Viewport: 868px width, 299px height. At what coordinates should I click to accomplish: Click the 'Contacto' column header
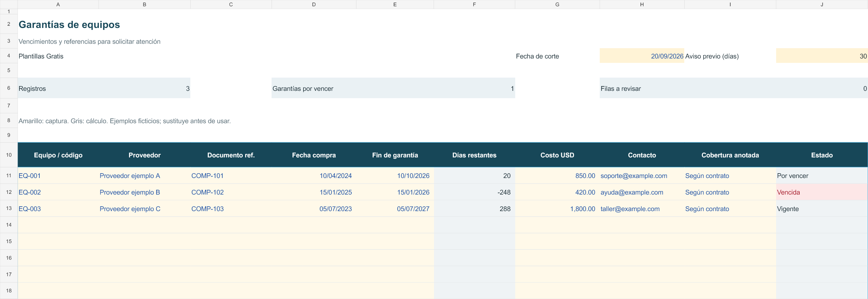click(x=642, y=155)
